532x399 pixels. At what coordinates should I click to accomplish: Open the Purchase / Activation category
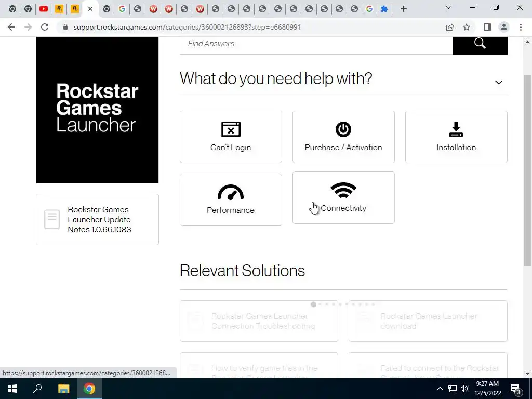(343, 137)
